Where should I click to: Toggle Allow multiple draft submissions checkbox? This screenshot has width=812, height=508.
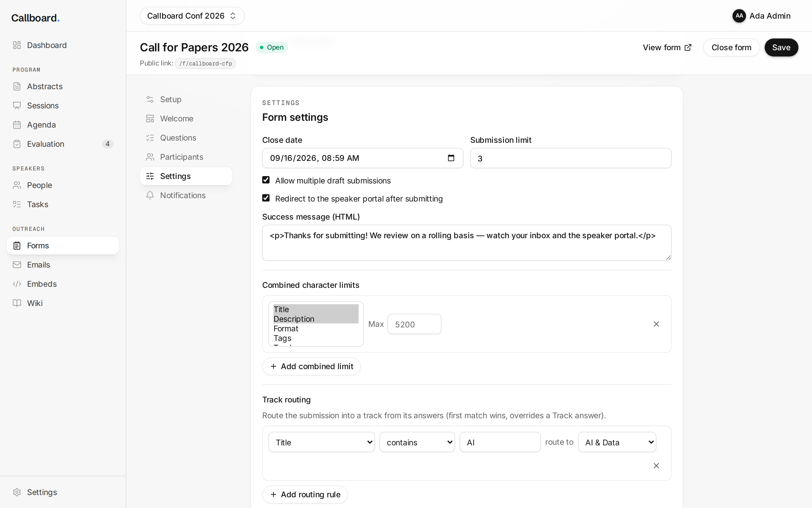pyautogui.click(x=266, y=180)
